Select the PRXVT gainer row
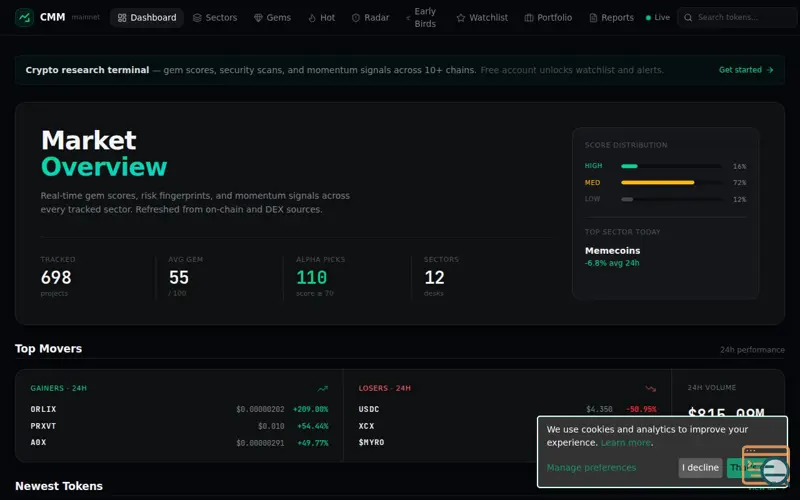Viewport: 800px width, 500px height. [179, 426]
